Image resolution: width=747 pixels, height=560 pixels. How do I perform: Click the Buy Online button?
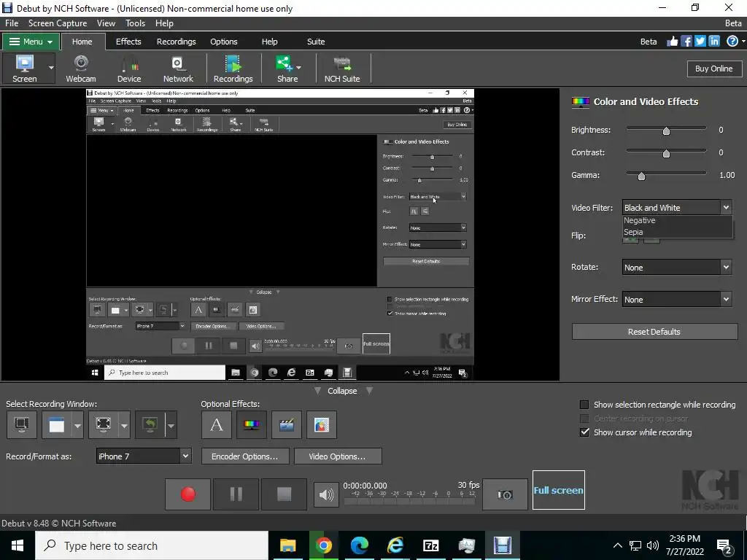pos(713,69)
